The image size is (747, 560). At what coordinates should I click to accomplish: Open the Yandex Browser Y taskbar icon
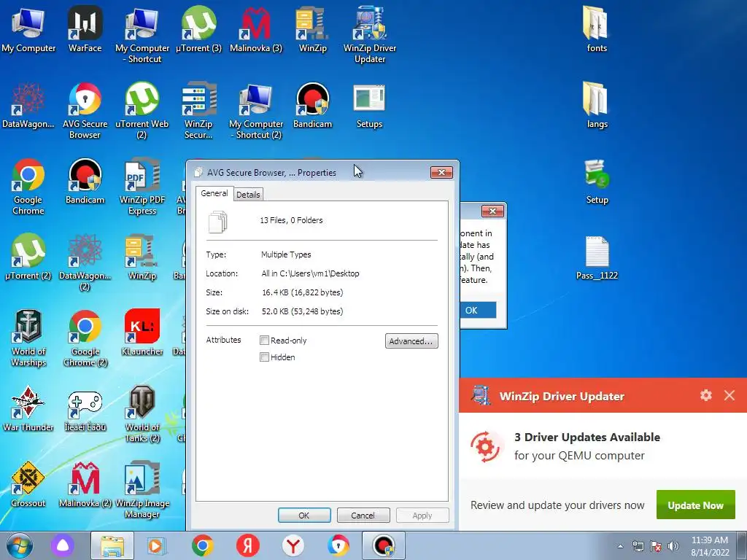point(293,545)
